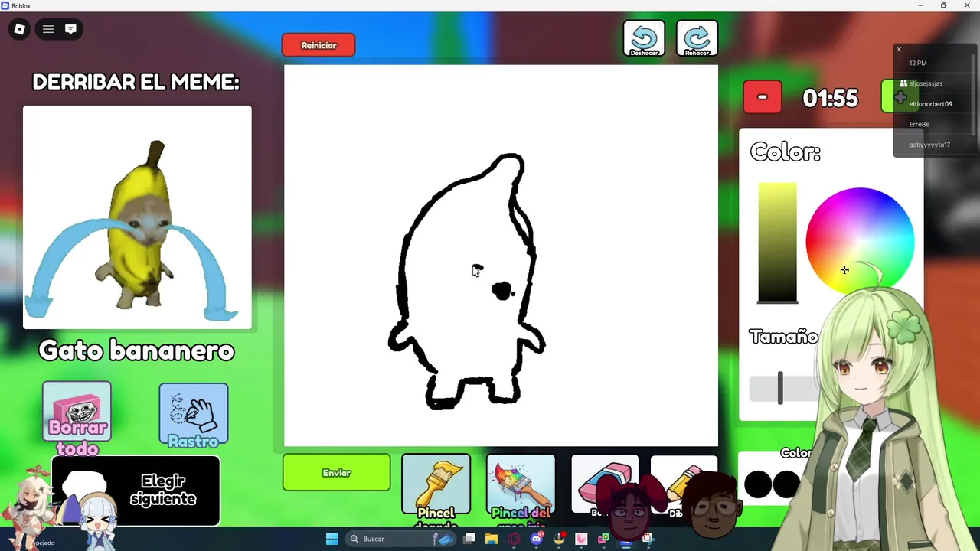Click Elegir siguiente button

click(136, 491)
